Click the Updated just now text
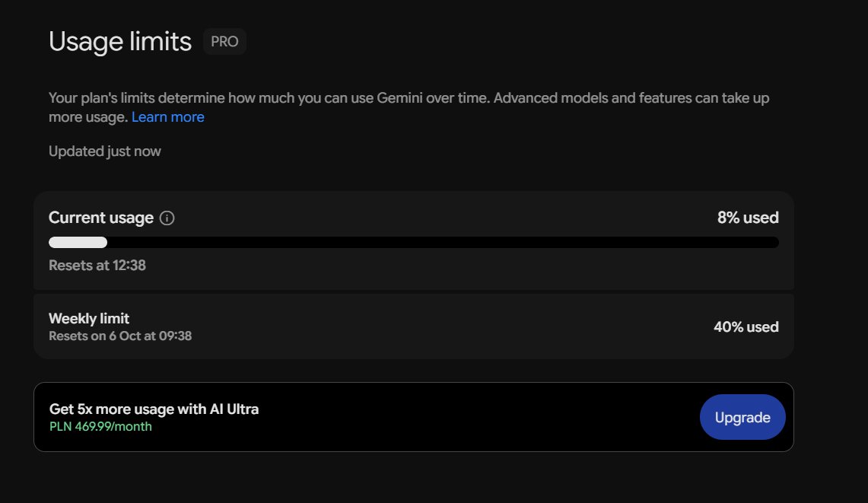The height and width of the screenshot is (503, 868). (x=105, y=151)
